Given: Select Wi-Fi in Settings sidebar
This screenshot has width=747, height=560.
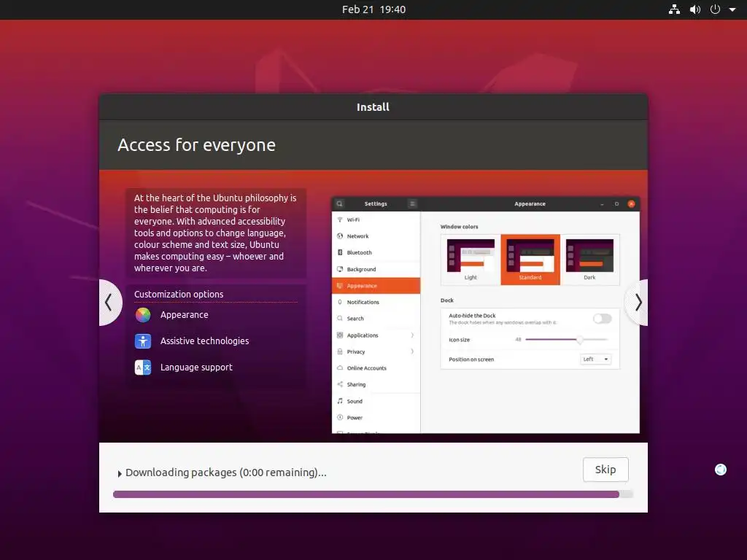Looking at the screenshot, I should click(x=376, y=220).
